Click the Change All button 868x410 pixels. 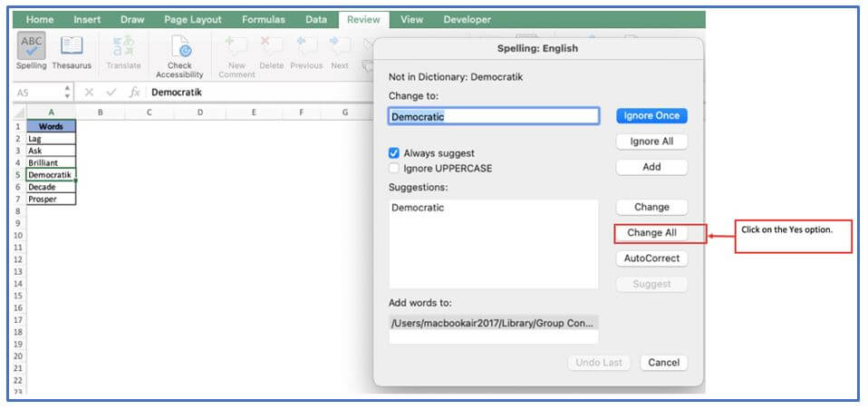point(651,233)
